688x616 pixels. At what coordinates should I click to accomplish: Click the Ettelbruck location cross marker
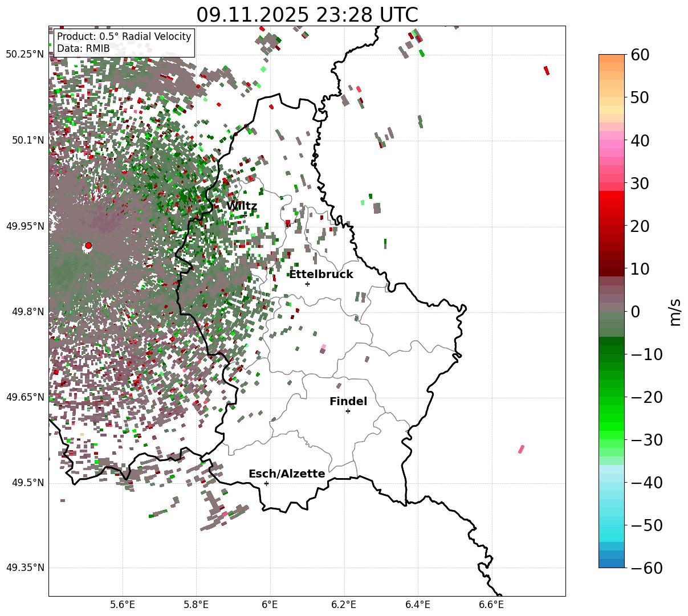click(x=307, y=284)
